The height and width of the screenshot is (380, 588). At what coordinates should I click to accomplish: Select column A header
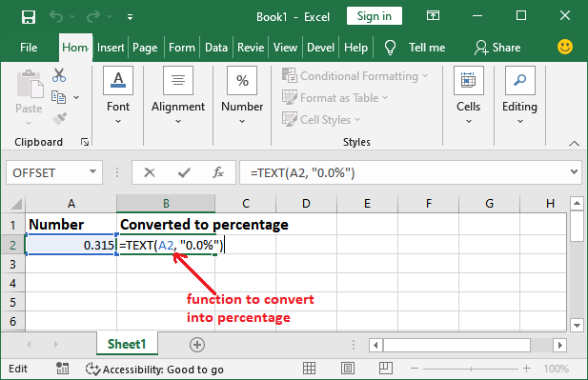tap(71, 204)
